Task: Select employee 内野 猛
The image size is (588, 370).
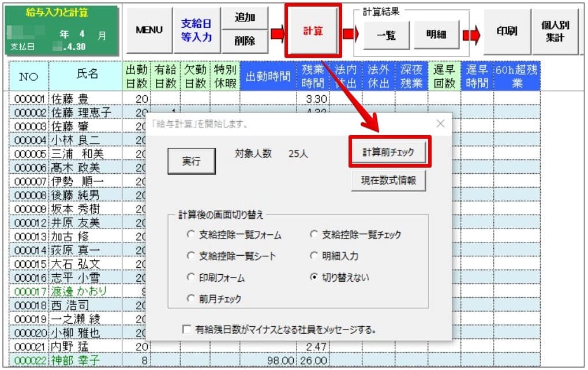Action: [70, 346]
